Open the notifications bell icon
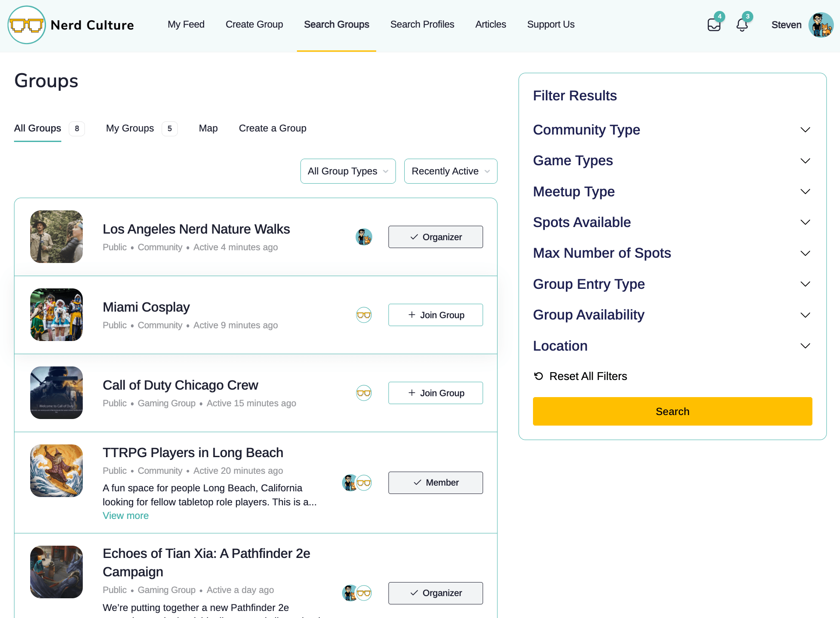 coord(742,25)
